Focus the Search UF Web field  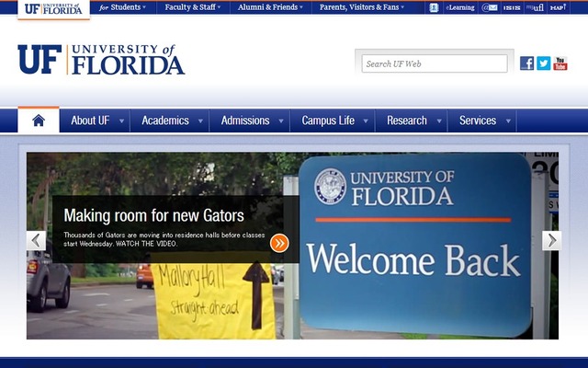pos(435,63)
